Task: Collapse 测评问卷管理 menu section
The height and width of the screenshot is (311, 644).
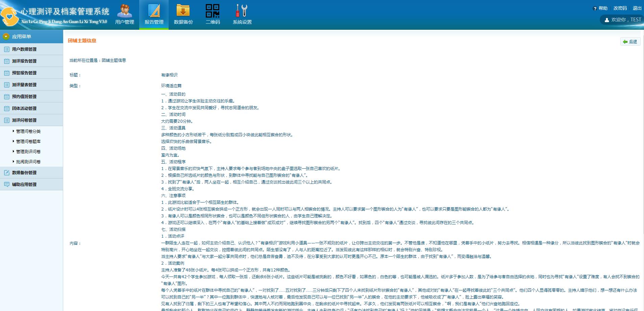Action: [x=31, y=120]
